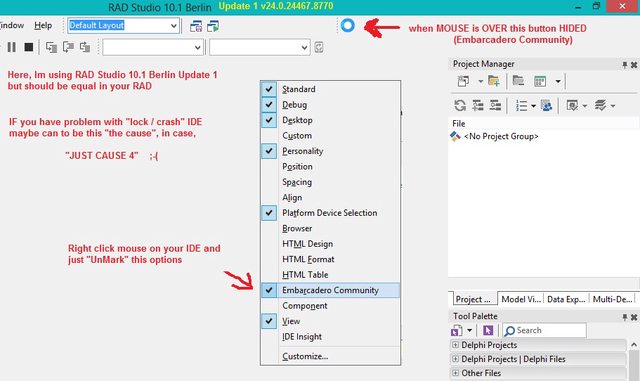Click the purple pointer icon in Tool Palette
Screen dimensions: 640x381
(488, 330)
